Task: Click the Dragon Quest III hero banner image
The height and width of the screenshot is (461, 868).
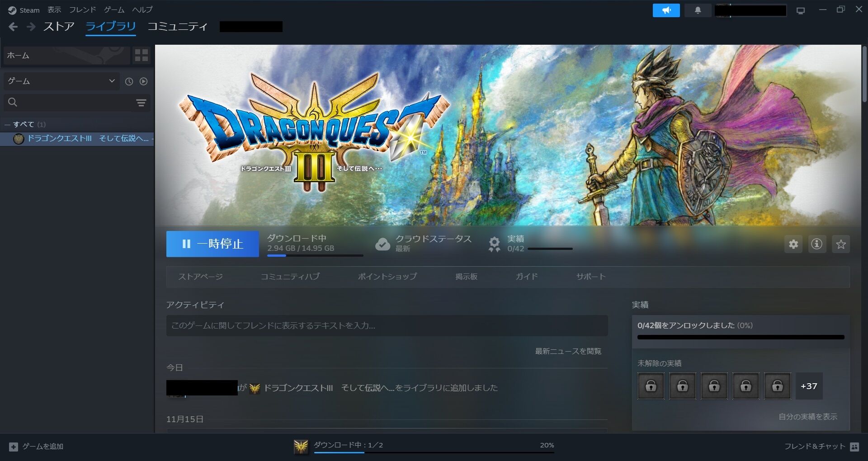Action: click(508, 135)
